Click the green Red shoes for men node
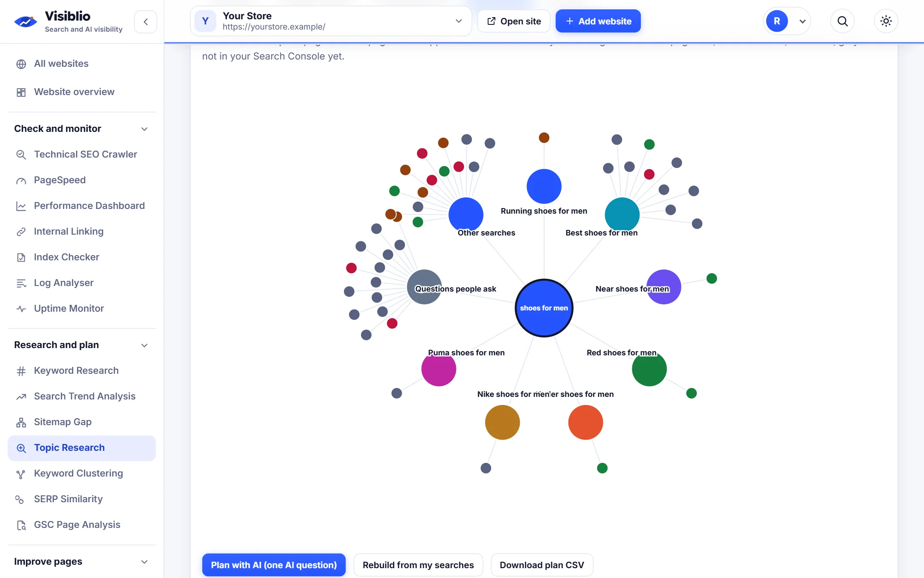The height and width of the screenshot is (578, 924). tap(649, 369)
